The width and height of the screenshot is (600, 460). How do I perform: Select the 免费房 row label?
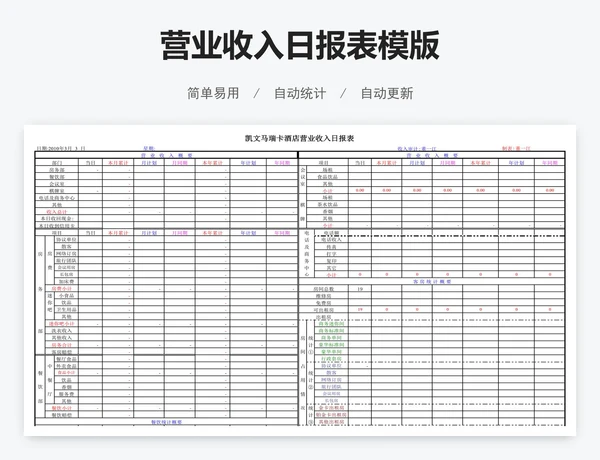pyautogui.click(x=324, y=303)
